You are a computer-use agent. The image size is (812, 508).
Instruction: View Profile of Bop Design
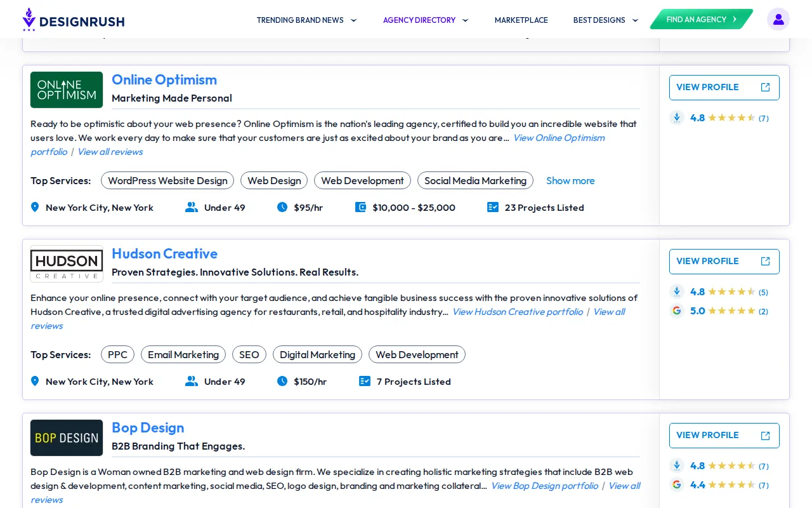click(x=724, y=436)
